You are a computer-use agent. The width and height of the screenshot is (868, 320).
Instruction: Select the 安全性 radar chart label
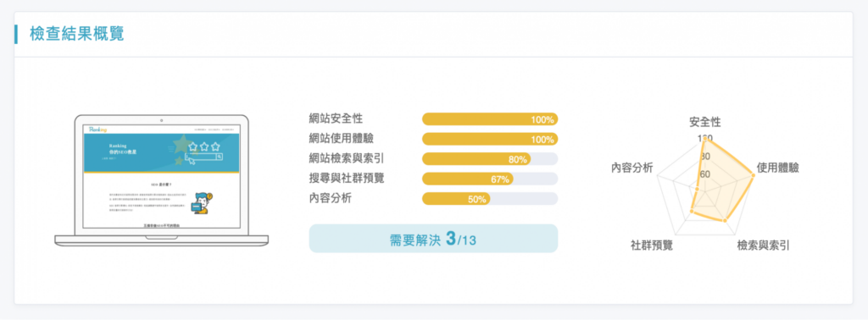coord(704,122)
